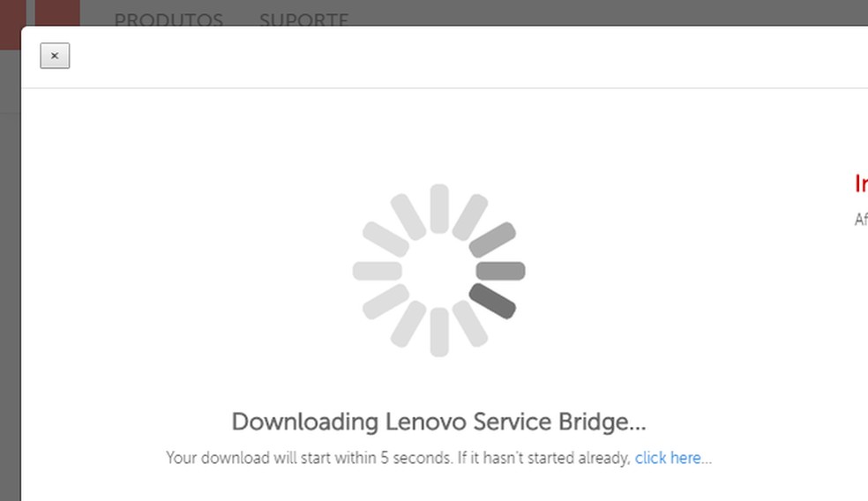
Task: Click the bottom vertical spinner segment
Action: 439,332
